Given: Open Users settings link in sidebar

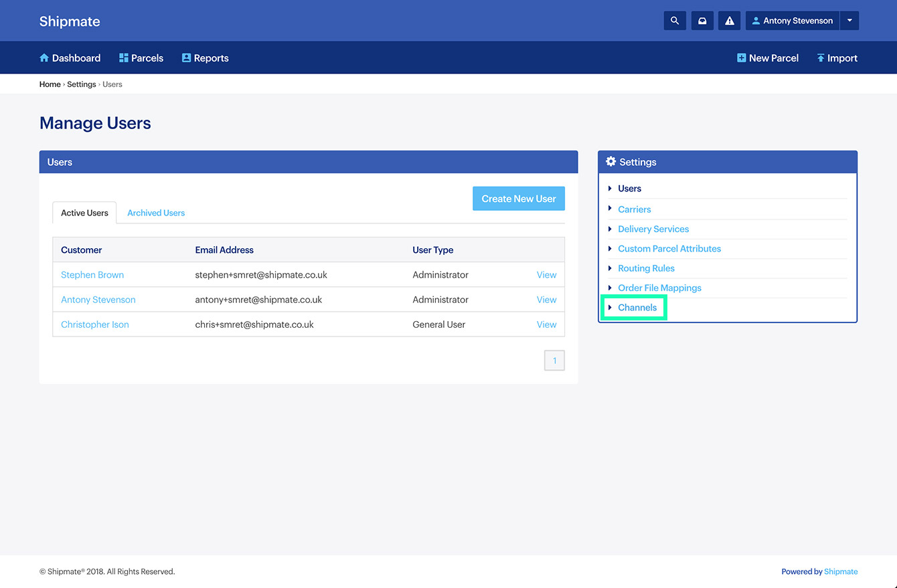Looking at the screenshot, I should click(x=629, y=189).
